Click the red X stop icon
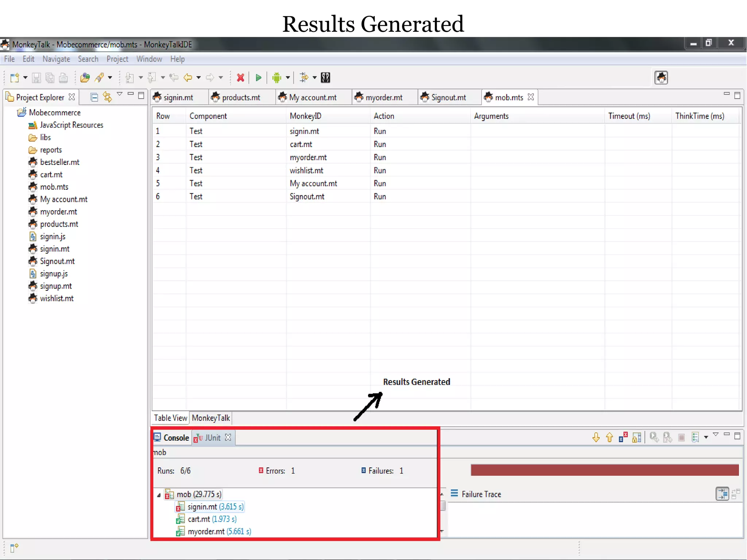 [x=240, y=78]
